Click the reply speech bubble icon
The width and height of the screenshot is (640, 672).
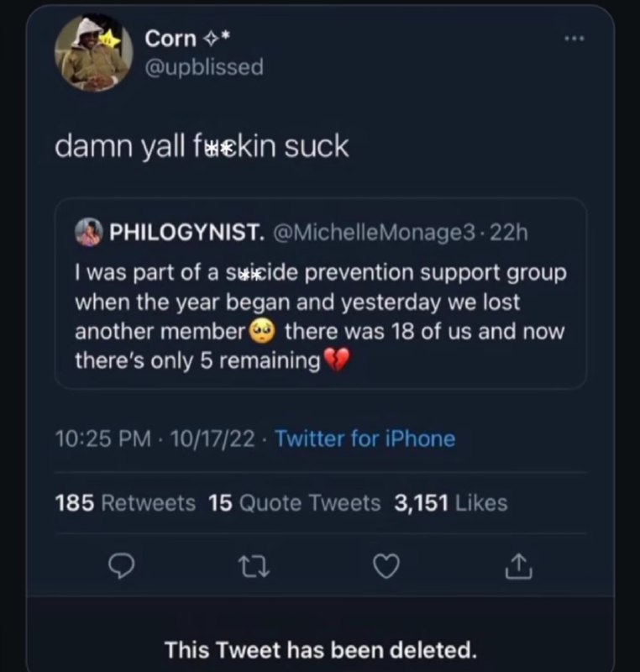[x=121, y=566]
